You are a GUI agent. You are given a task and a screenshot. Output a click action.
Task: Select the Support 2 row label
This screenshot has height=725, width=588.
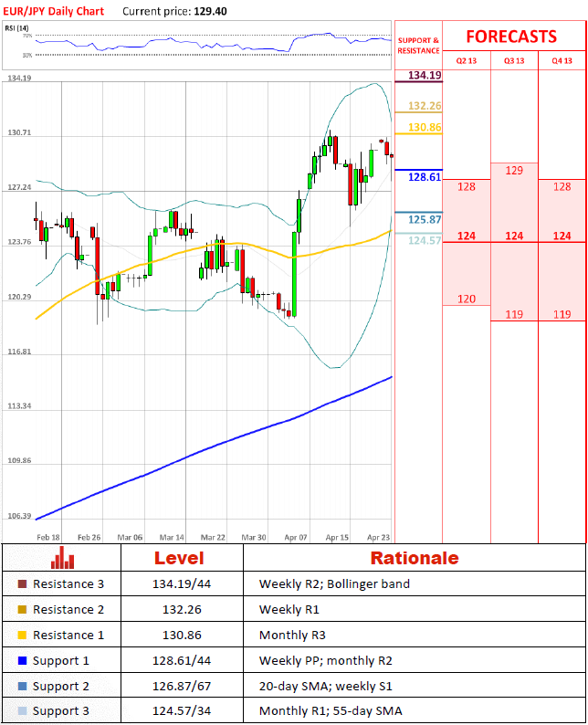(61, 686)
